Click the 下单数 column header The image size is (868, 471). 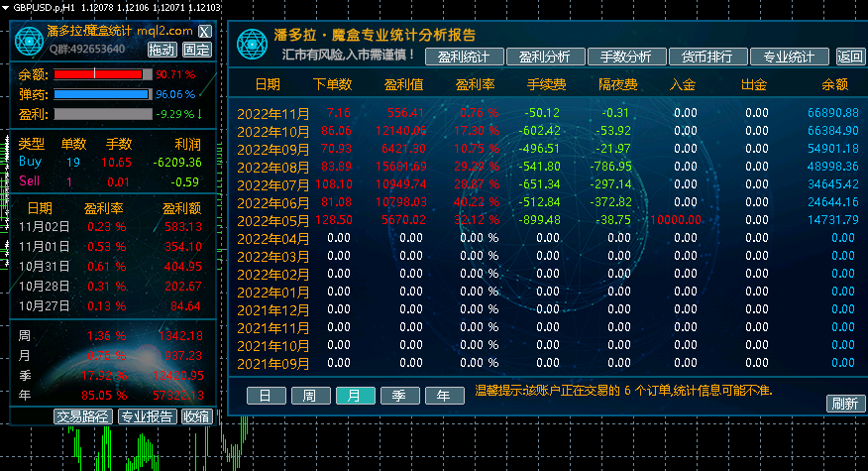click(332, 84)
